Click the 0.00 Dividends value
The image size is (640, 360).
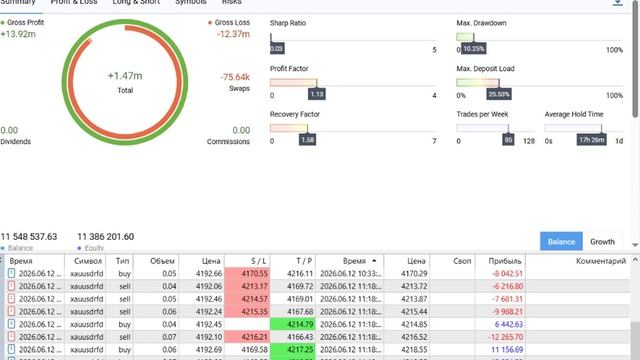9,130
